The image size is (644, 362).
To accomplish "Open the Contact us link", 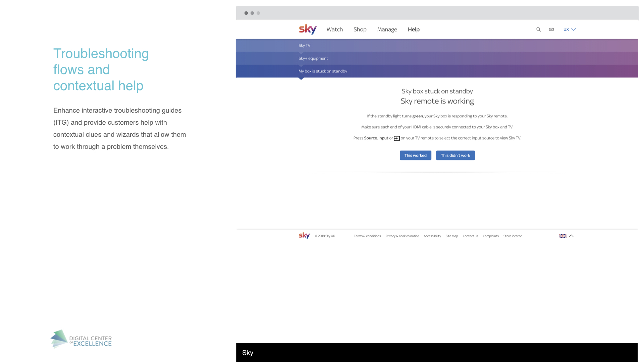I will point(470,236).
